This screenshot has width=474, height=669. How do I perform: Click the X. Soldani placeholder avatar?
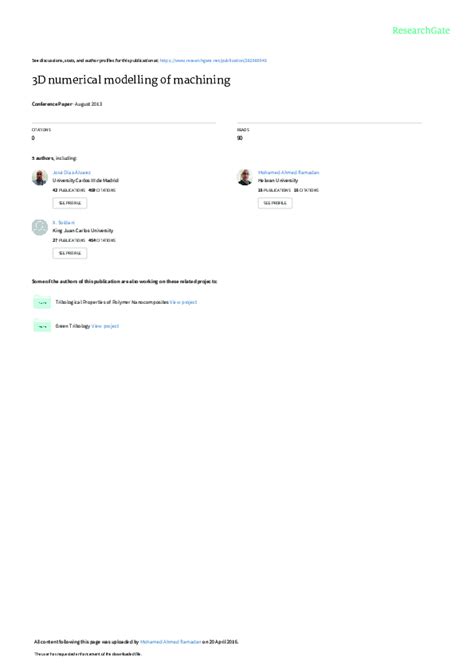point(40,227)
